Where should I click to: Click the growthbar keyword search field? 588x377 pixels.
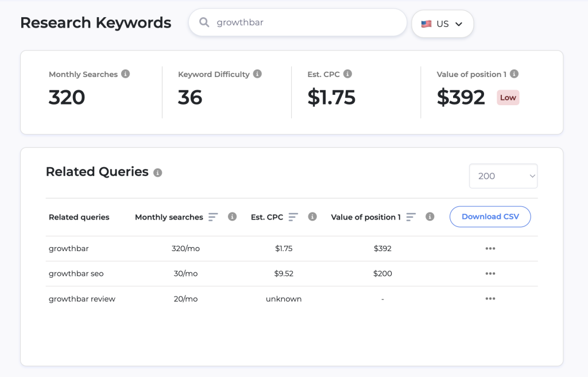point(298,22)
